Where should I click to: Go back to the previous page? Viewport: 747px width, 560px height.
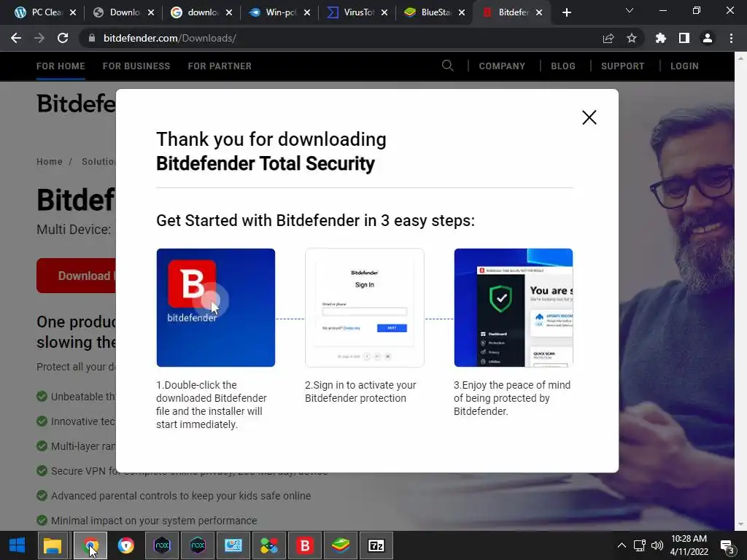tap(16, 38)
